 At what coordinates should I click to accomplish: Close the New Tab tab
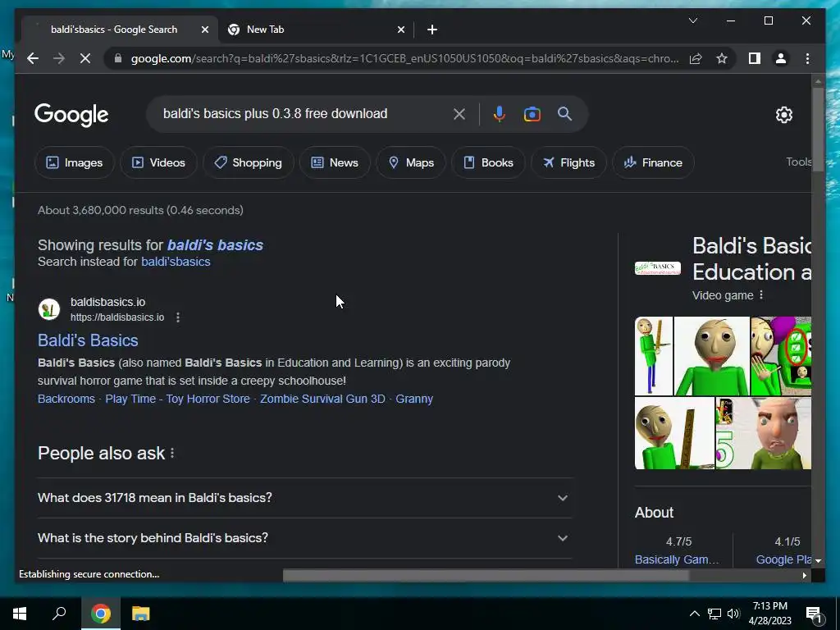pyautogui.click(x=400, y=30)
